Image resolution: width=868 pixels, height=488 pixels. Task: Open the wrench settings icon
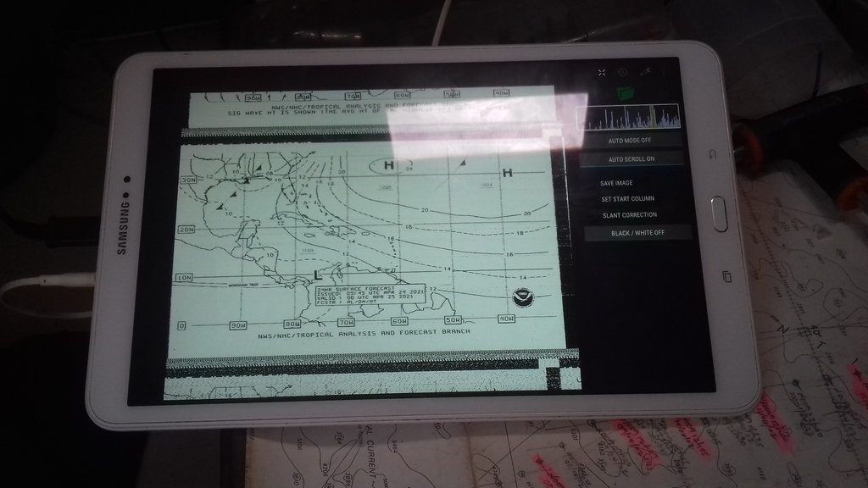click(x=645, y=71)
